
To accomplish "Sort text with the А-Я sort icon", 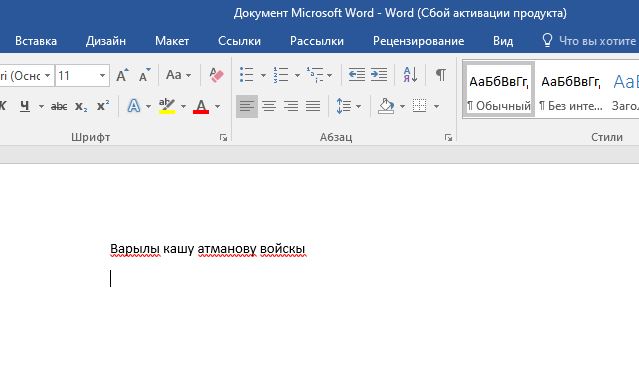I will (410, 75).
